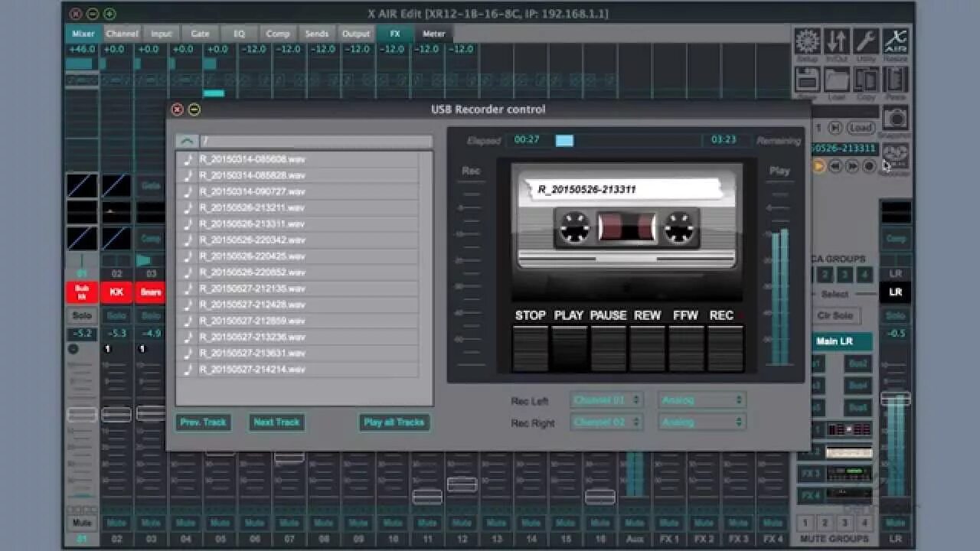Image resolution: width=980 pixels, height=551 pixels.
Task: Click the Save floppy disk icon
Action: [807, 80]
